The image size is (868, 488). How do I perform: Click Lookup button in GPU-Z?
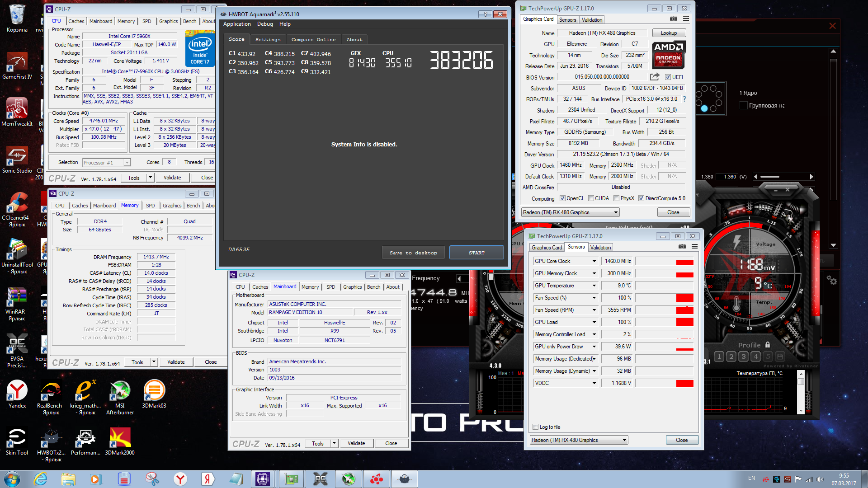[x=669, y=33]
